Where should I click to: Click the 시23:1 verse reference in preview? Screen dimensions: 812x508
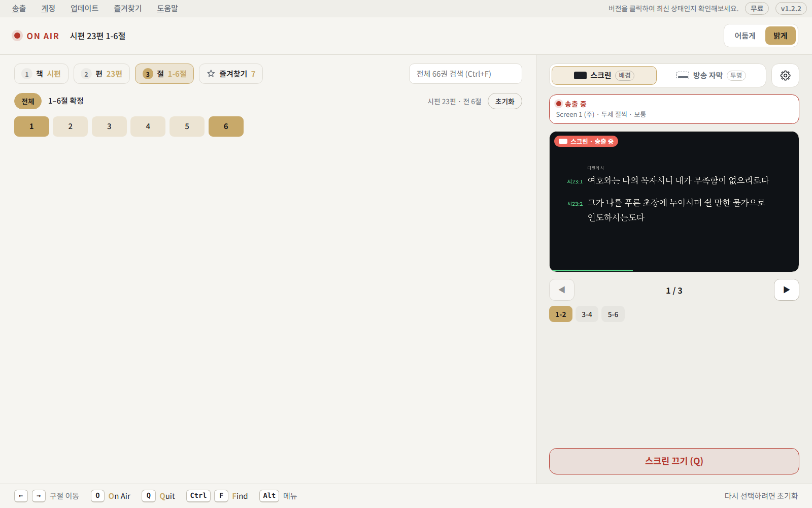point(575,181)
